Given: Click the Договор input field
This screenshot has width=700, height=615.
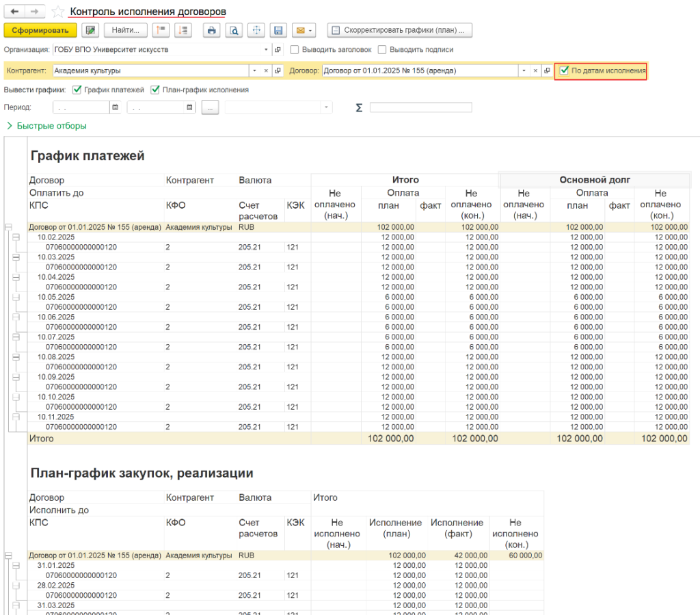Looking at the screenshot, I should tap(420, 70).
